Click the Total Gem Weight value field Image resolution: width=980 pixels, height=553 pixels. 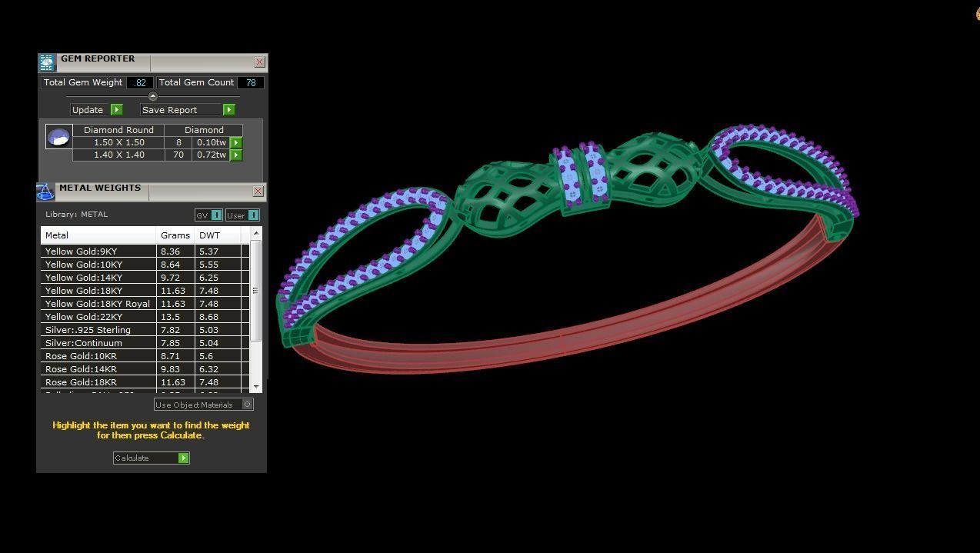tap(140, 82)
